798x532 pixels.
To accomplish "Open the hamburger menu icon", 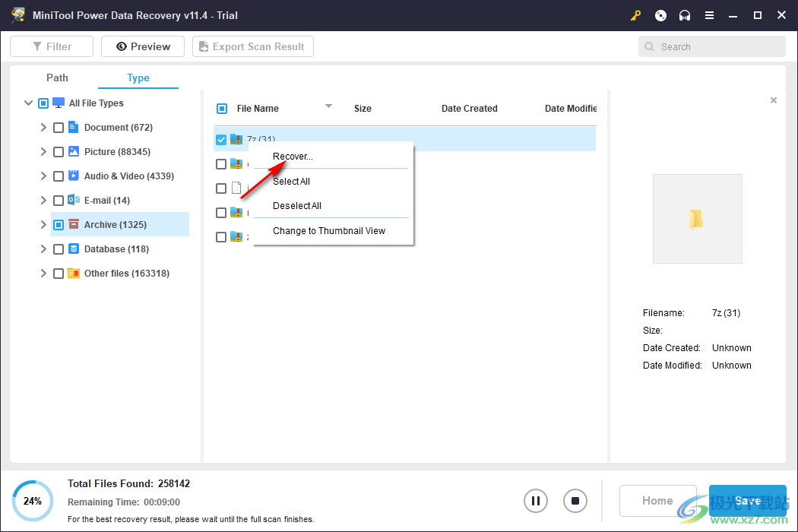I will coord(709,15).
